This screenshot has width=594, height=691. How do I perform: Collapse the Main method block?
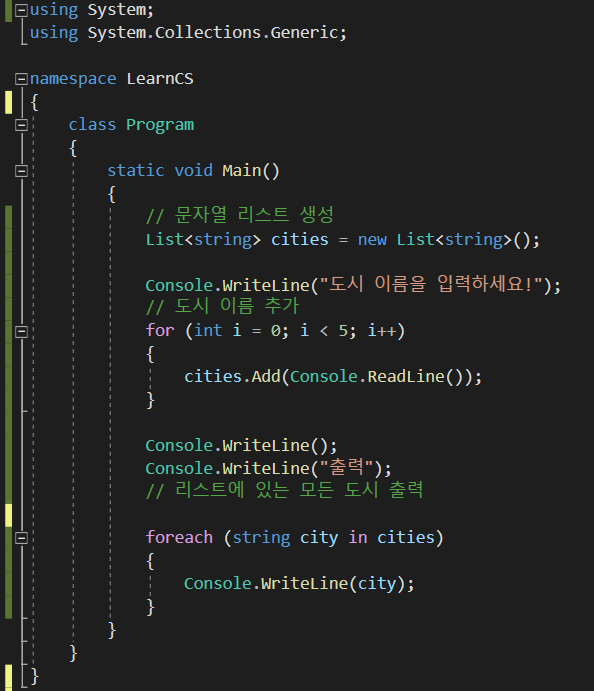21,171
